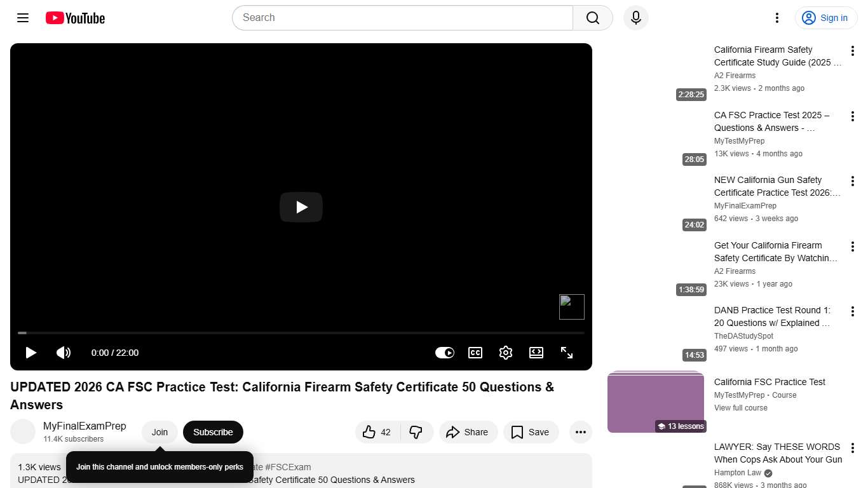
Task: Click the YouTube logo to go home
Action: 74,18
